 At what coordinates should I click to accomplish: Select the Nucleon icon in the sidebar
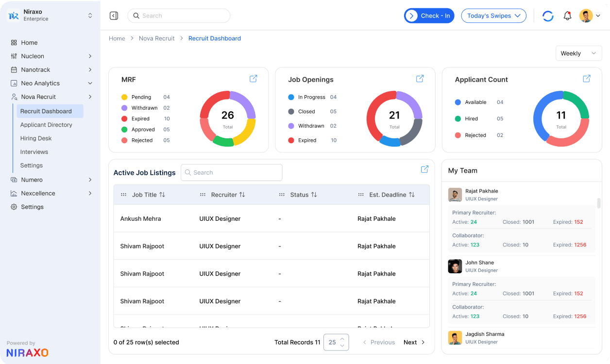point(13,56)
